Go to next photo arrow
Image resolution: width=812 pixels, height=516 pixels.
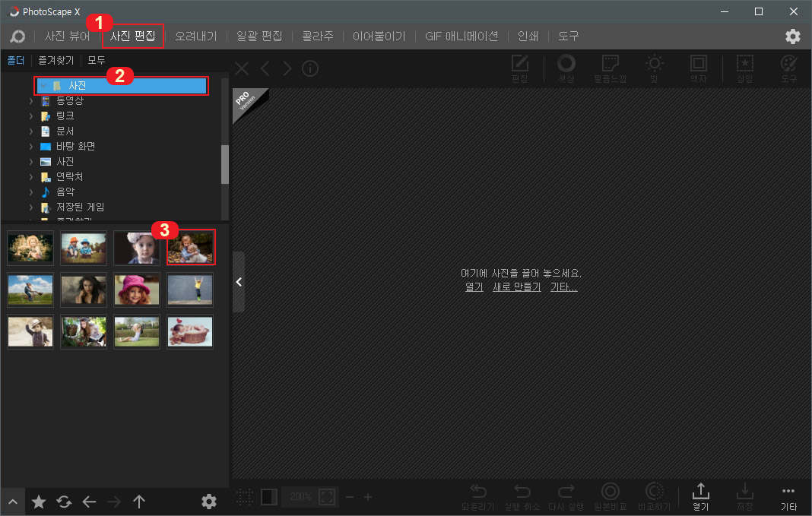point(287,68)
